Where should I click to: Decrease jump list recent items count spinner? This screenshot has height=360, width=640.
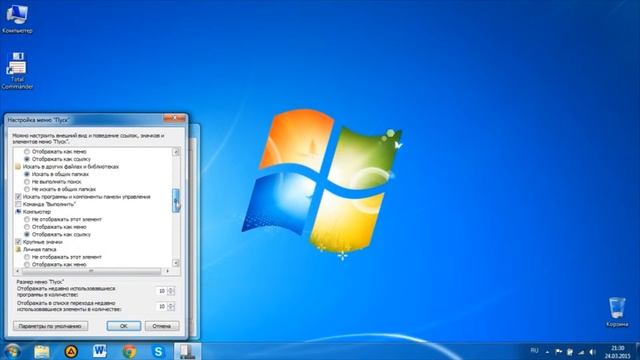click(x=171, y=309)
